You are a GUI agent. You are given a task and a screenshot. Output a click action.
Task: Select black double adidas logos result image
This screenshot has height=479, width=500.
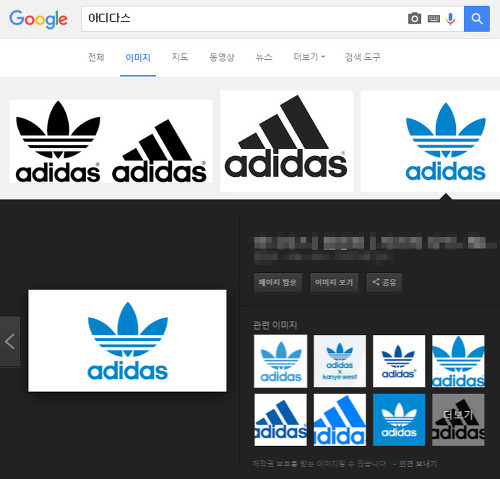(x=111, y=141)
